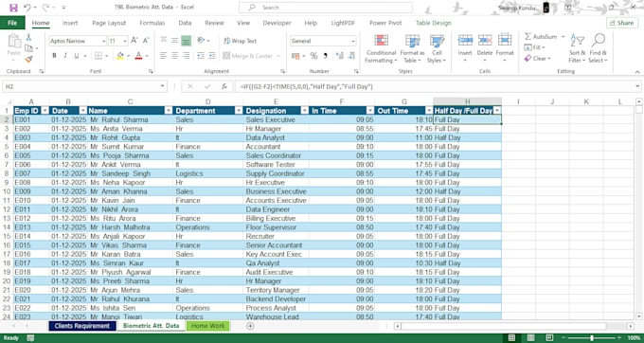This screenshot has width=644, height=343.
Task: Click the Fill button
Action: 534,47
